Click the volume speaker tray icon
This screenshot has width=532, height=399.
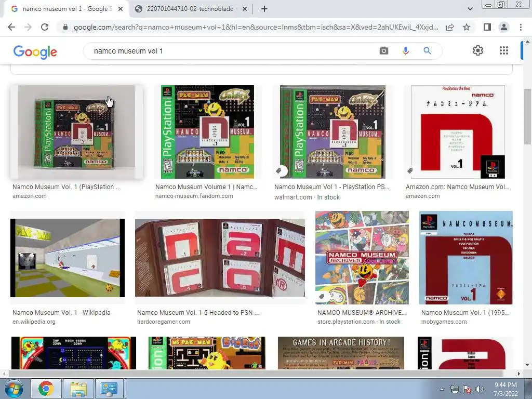pos(480,389)
